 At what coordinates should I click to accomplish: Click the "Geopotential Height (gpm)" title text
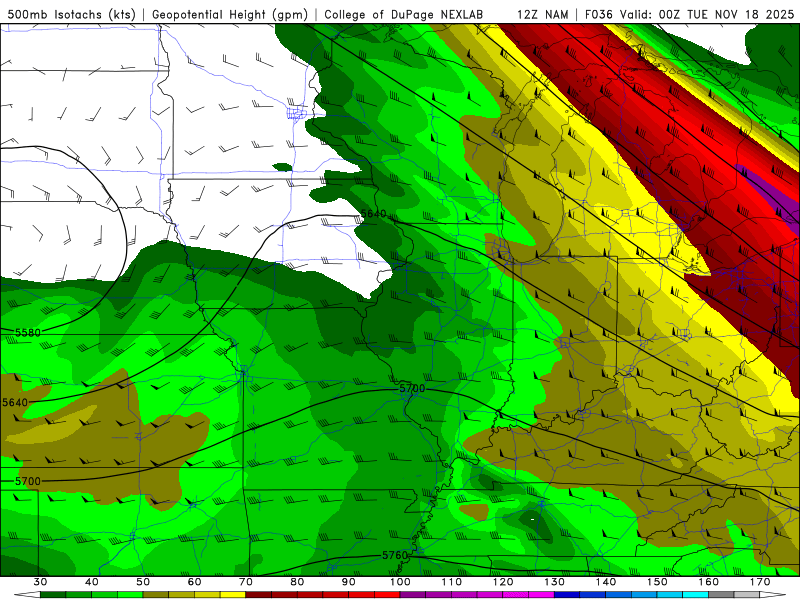coord(230,14)
